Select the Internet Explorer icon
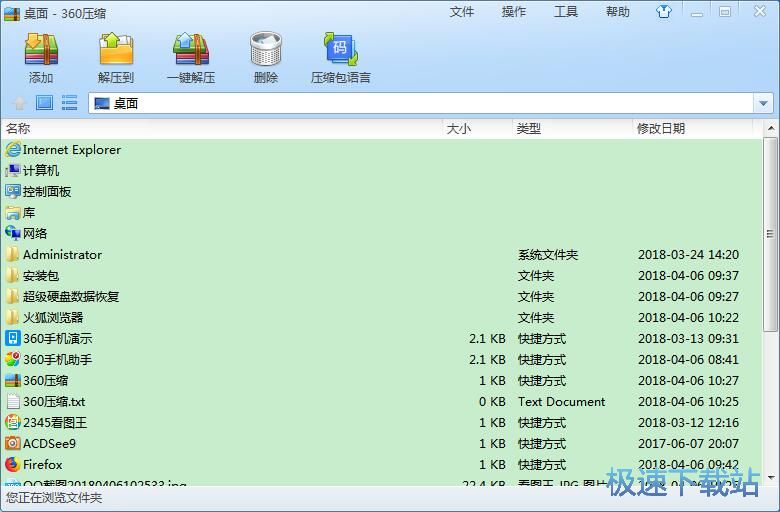This screenshot has height=512, width=780. [13, 149]
